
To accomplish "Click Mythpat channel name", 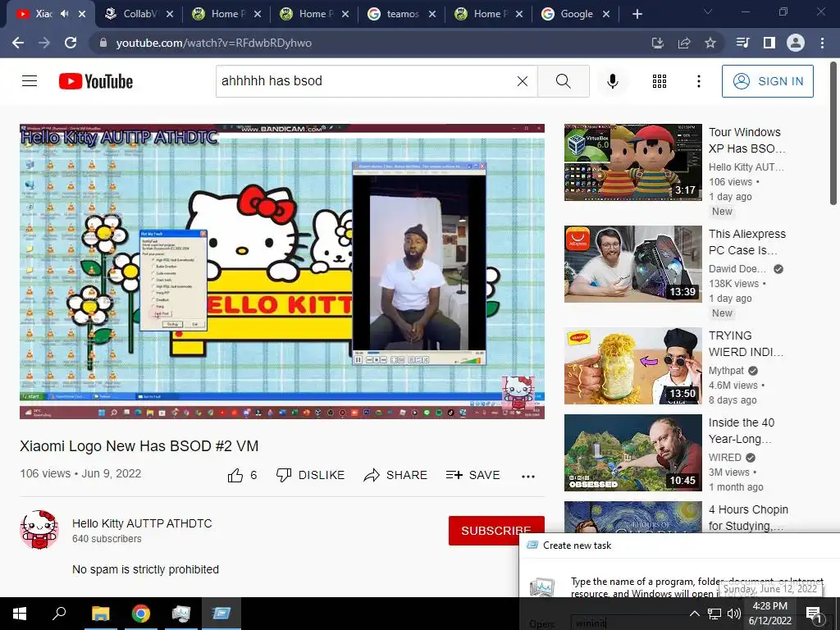I will pos(726,371).
